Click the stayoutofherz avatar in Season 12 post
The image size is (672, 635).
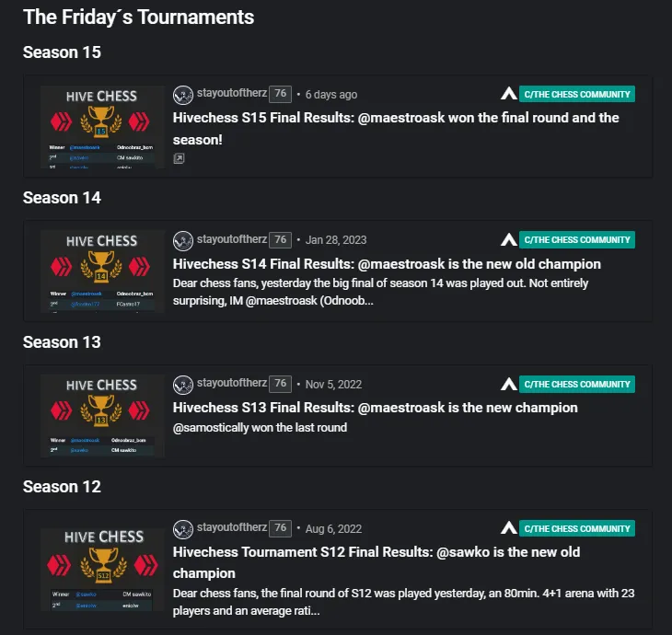tap(183, 529)
